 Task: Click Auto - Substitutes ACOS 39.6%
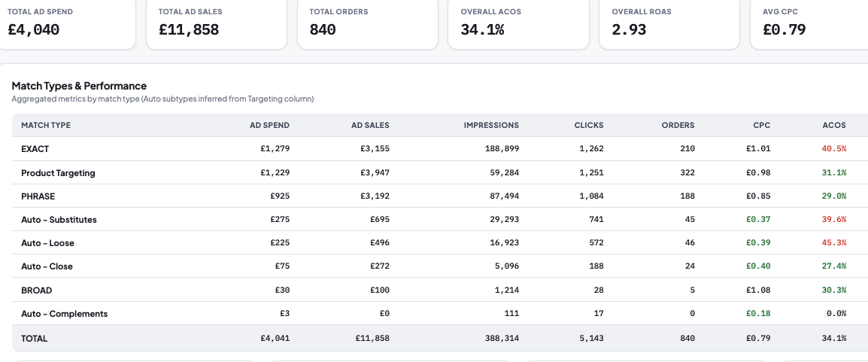pyautogui.click(x=834, y=220)
